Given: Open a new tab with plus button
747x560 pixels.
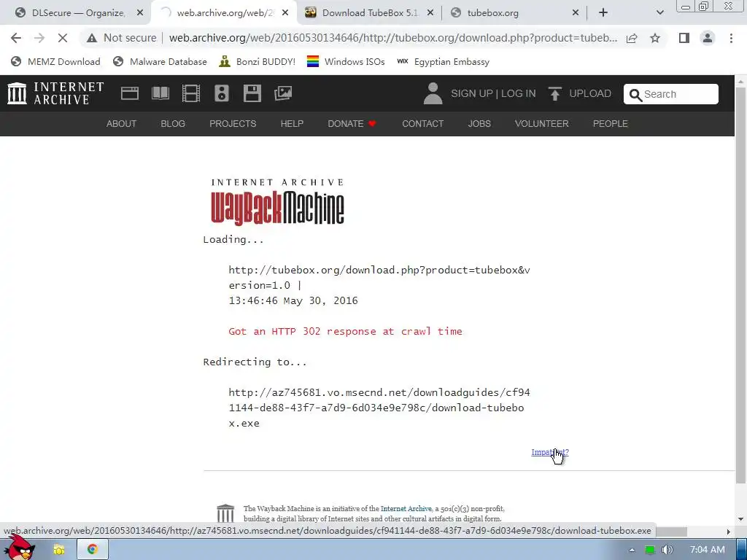Looking at the screenshot, I should click(603, 13).
